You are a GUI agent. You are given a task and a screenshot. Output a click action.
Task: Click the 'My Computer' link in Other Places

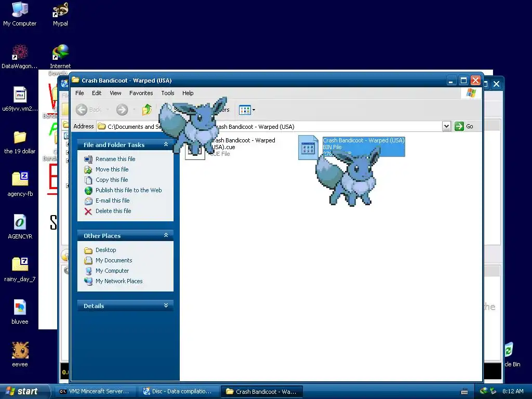click(112, 271)
